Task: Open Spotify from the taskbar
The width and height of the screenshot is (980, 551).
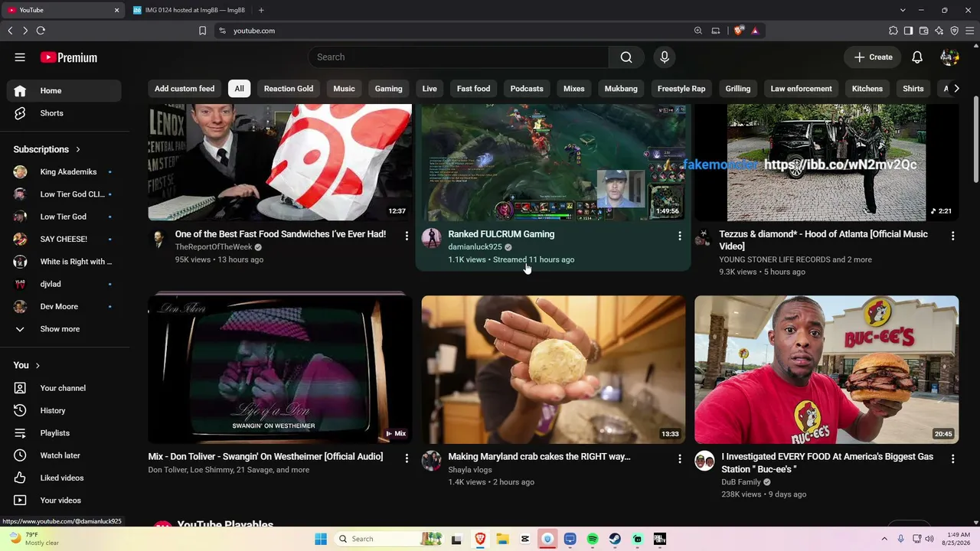Action: (593, 539)
